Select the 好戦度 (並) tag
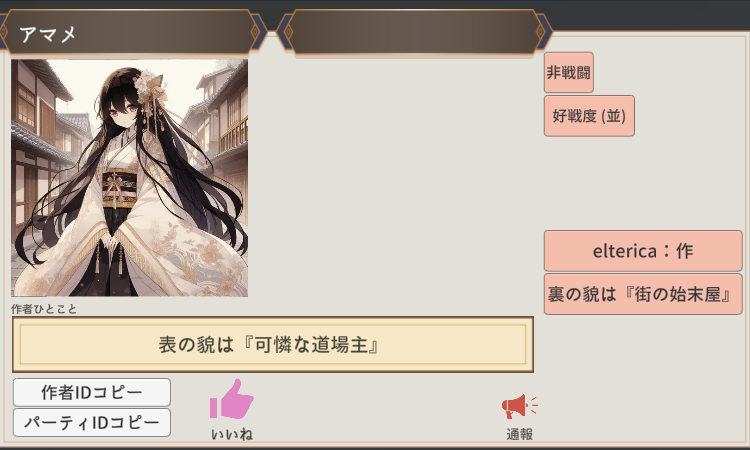This screenshot has width=750, height=450. tap(589, 116)
